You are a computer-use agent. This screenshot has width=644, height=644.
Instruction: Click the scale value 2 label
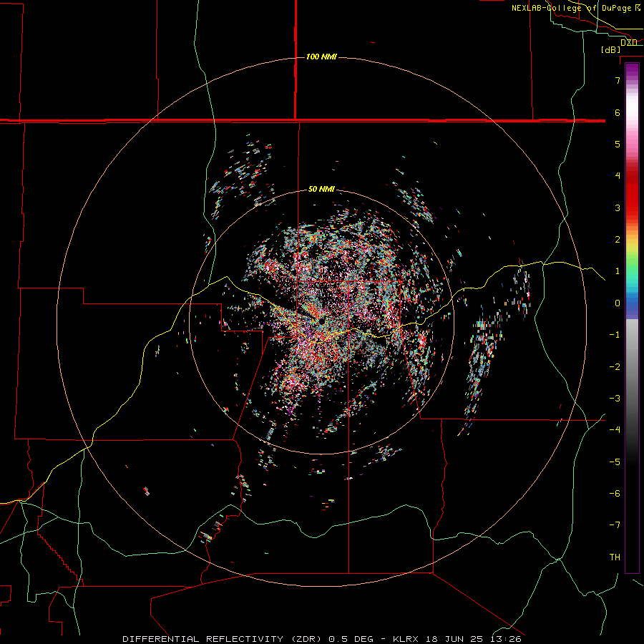pyautogui.click(x=618, y=239)
